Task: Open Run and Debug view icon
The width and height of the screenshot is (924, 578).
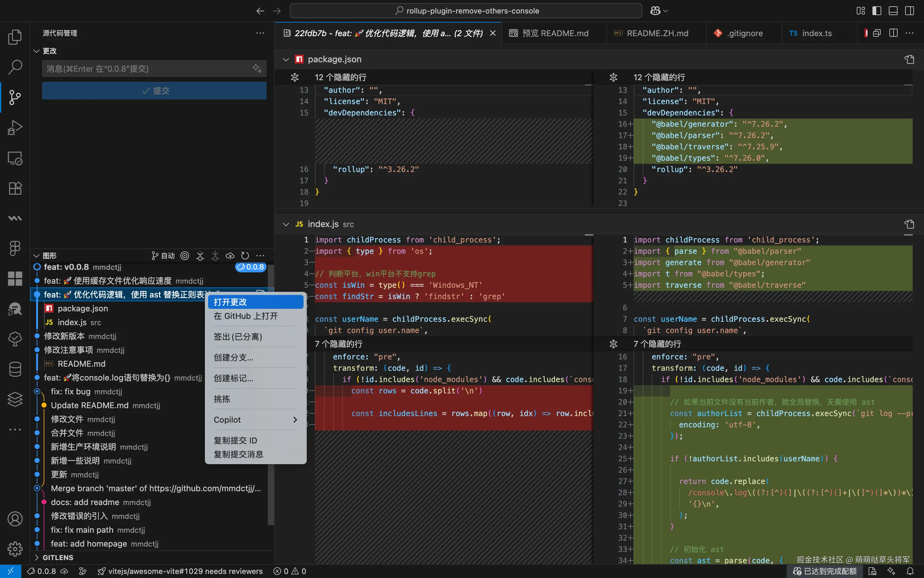Action: click(x=15, y=128)
